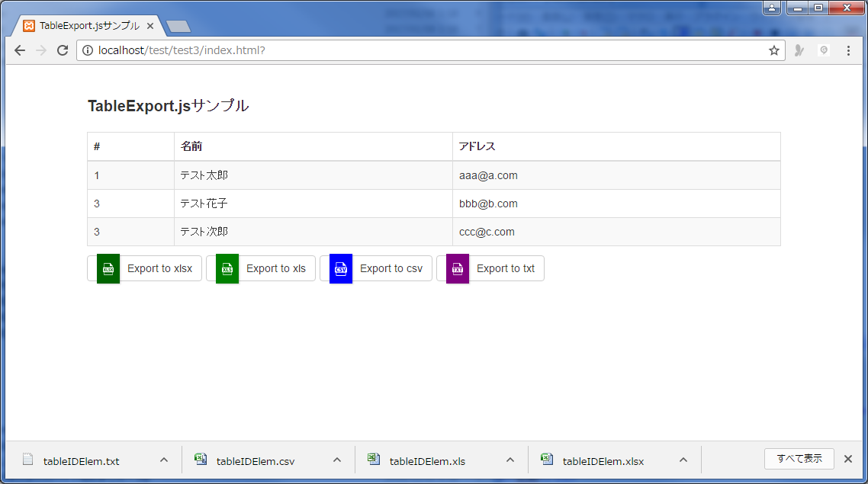Click the すべて表示 button
The image size is (868, 484).
point(799,459)
